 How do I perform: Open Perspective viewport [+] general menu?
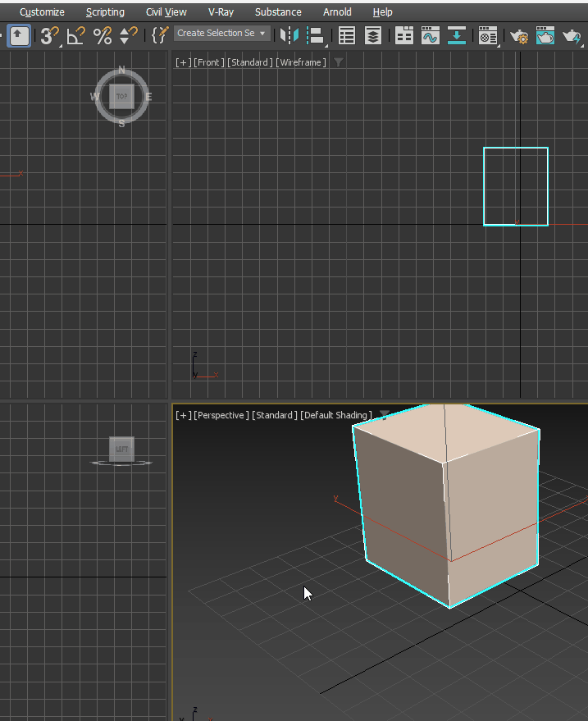184,415
